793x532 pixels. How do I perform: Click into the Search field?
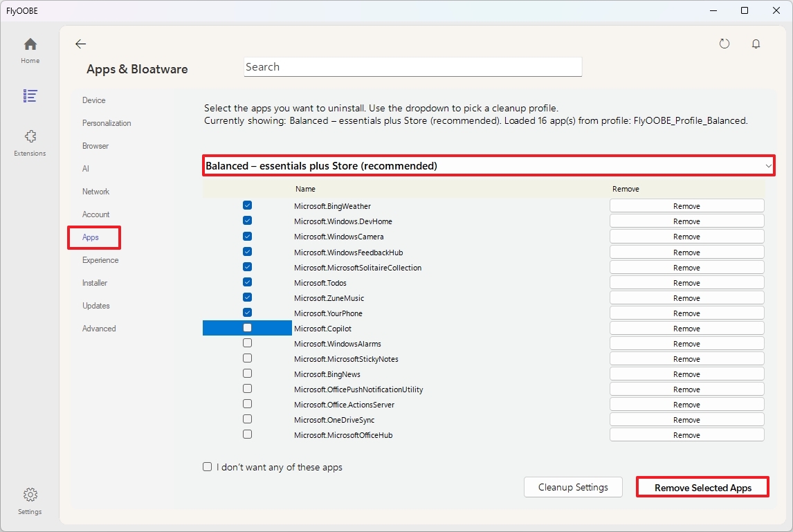coord(412,67)
